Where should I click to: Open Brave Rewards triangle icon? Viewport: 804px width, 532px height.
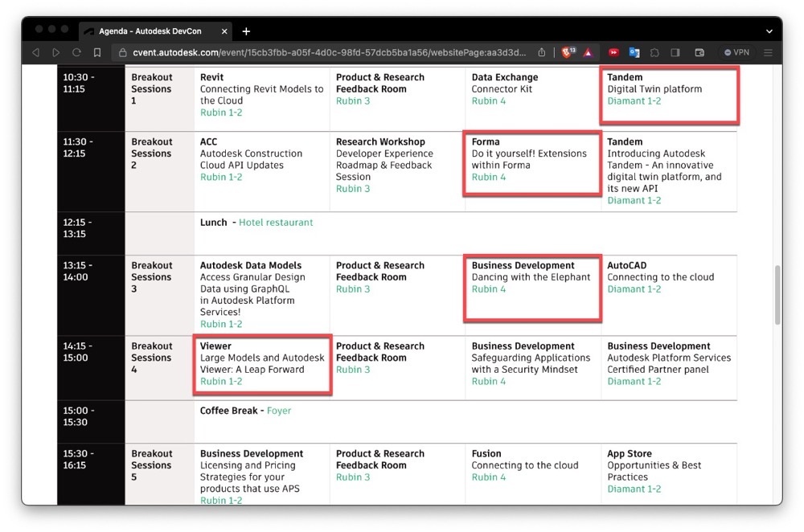(588, 52)
